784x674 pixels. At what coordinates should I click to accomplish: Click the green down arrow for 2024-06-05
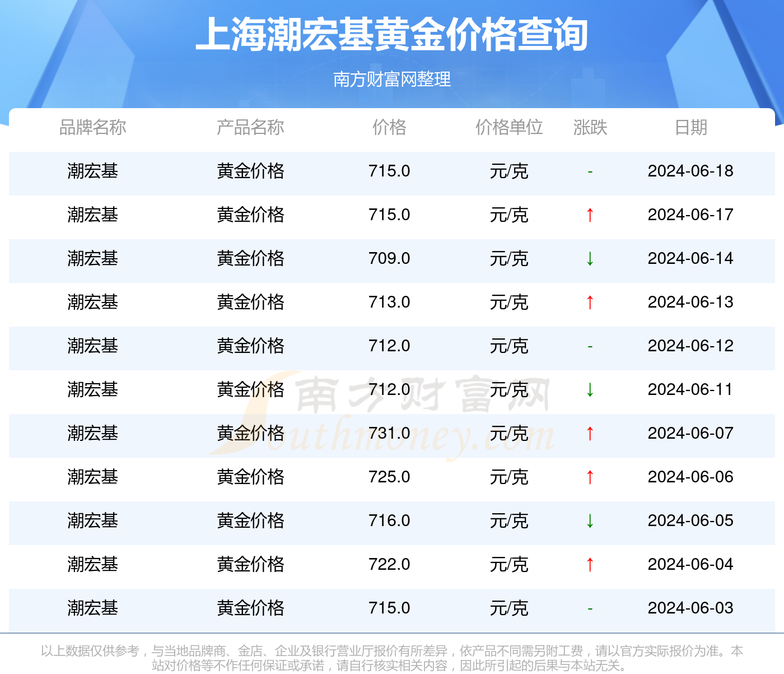(x=590, y=520)
